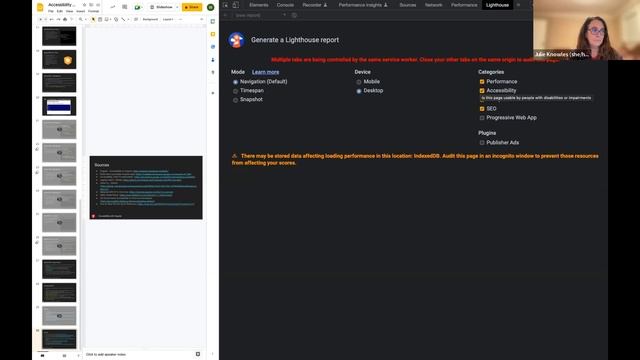This screenshot has width=640, height=360.
Task: Click the clear all icon beside new report
Action: (294, 15)
